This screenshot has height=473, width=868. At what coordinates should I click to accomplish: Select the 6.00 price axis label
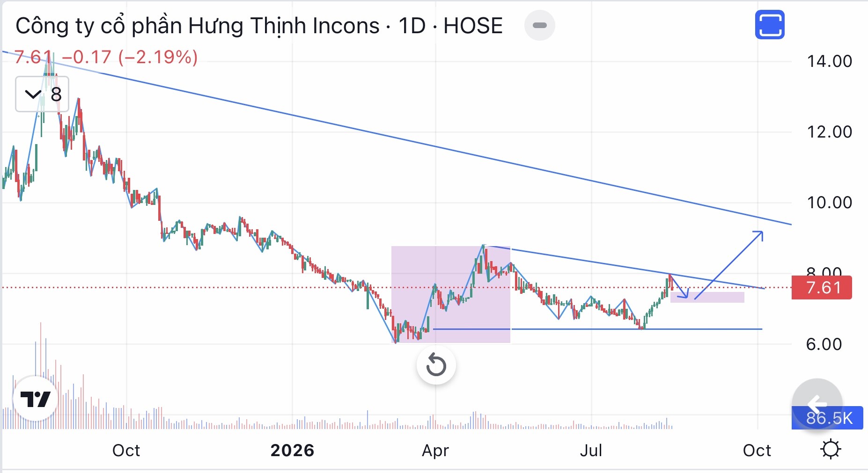824,344
